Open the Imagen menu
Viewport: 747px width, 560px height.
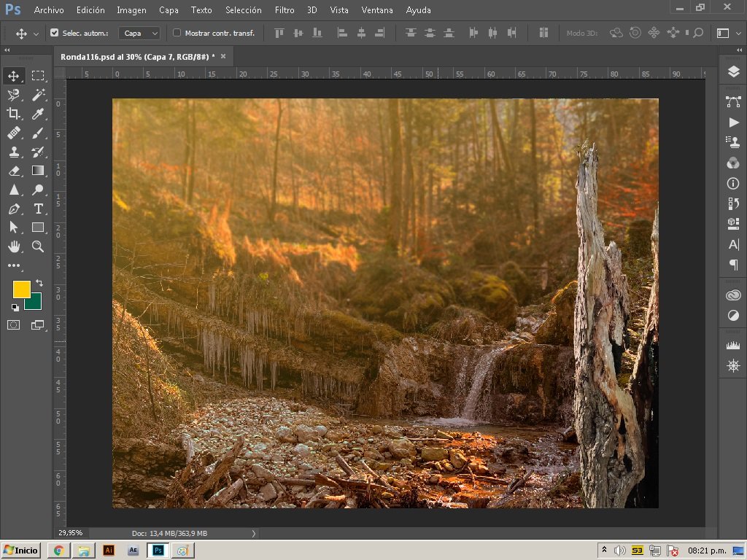[131, 10]
